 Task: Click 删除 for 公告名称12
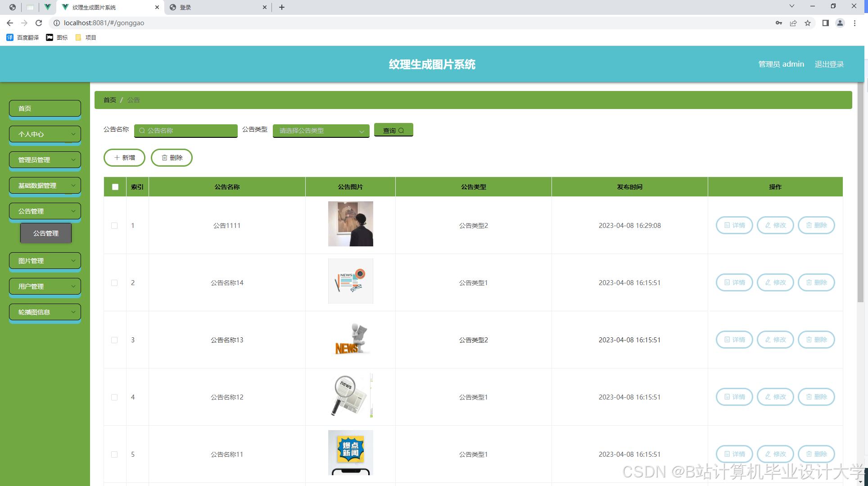tap(816, 397)
